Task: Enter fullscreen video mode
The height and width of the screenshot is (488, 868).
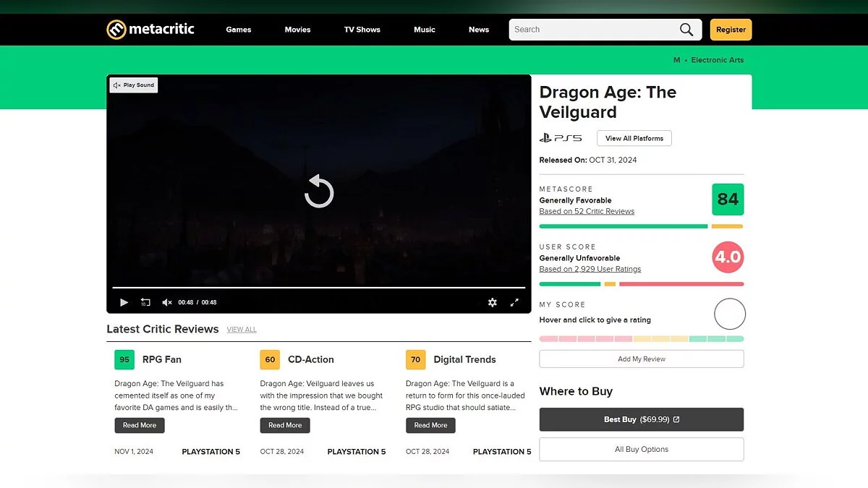Action: 515,302
